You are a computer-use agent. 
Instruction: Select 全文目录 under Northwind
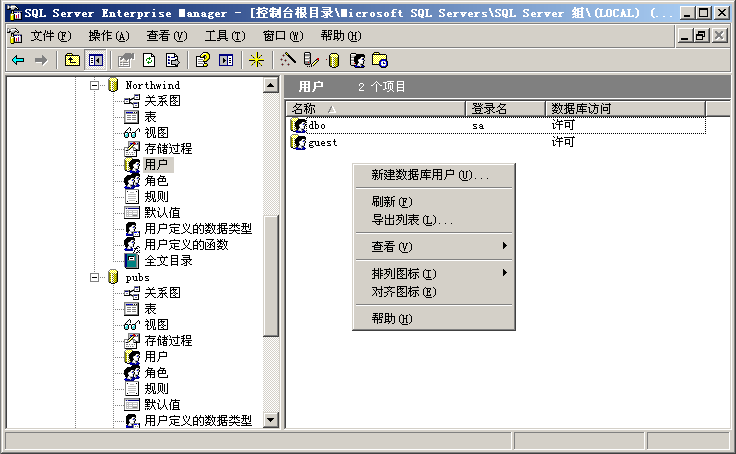click(x=168, y=261)
